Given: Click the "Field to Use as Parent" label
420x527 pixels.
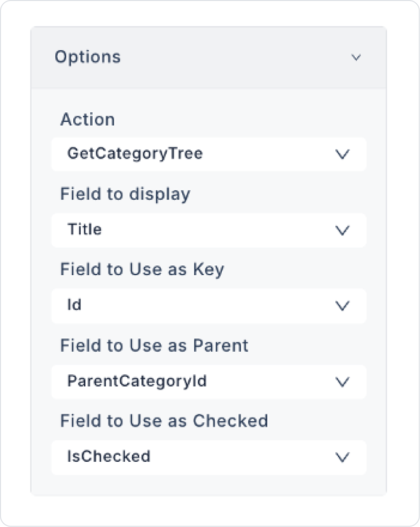Looking at the screenshot, I should click(x=154, y=346).
